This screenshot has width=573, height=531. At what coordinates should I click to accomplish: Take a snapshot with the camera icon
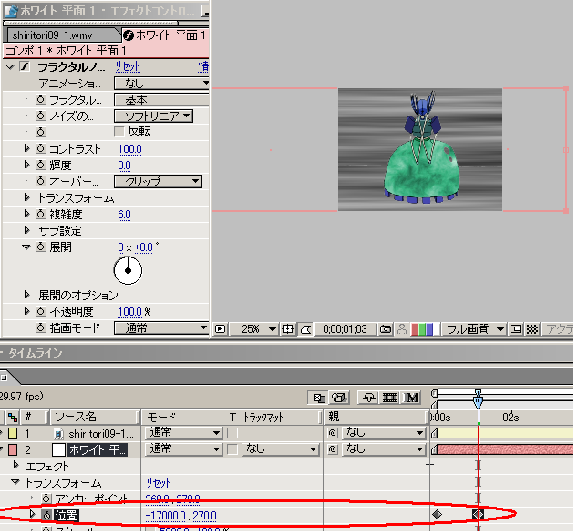(385, 329)
